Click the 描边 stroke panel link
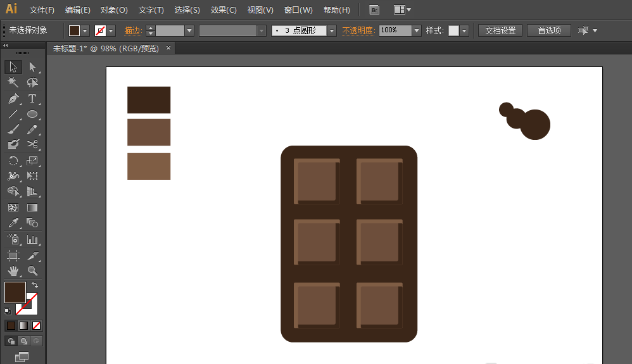The height and width of the screenshot is (364, 632). [132, 30]
